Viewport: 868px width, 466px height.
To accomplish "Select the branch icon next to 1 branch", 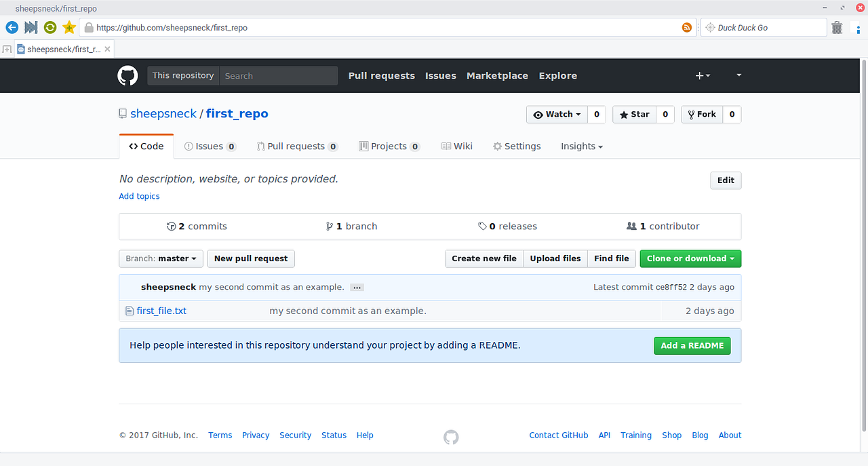I will 330,226.
